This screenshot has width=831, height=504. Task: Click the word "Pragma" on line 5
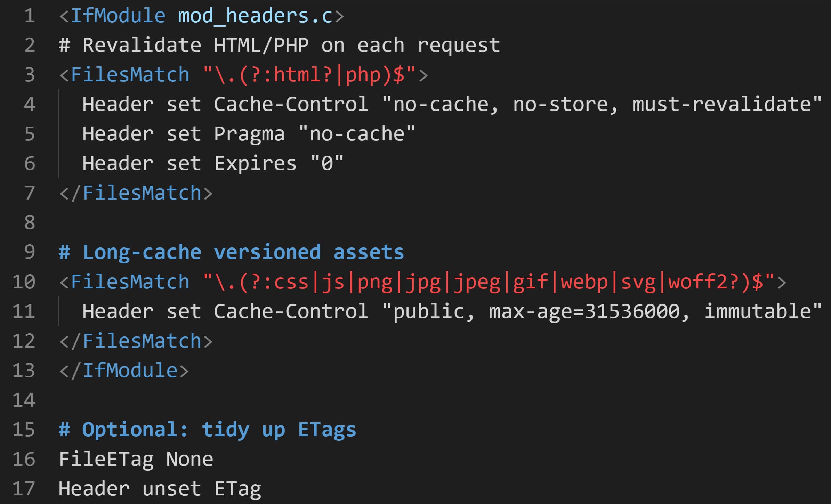pos(249,134)
